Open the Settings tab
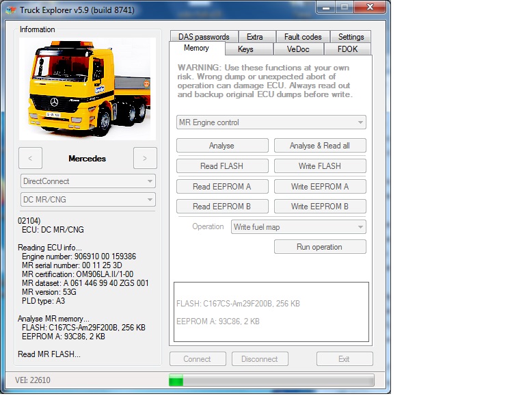This screenshot has height=420, width=525. (351, 37)
